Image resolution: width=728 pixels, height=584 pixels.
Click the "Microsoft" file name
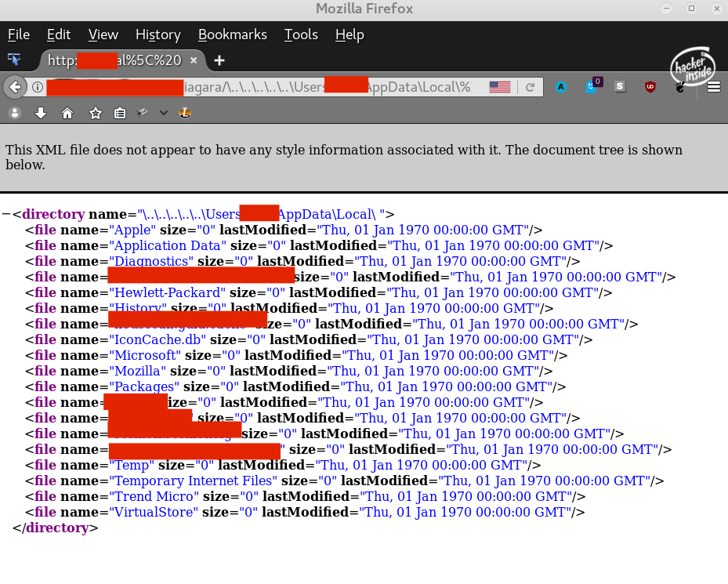pos(145,355)
